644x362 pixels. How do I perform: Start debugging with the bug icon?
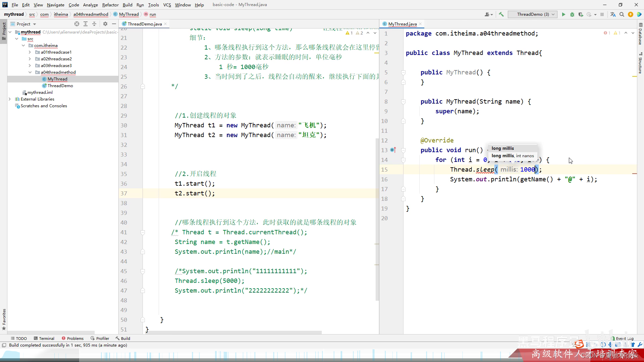coord(572,14)
